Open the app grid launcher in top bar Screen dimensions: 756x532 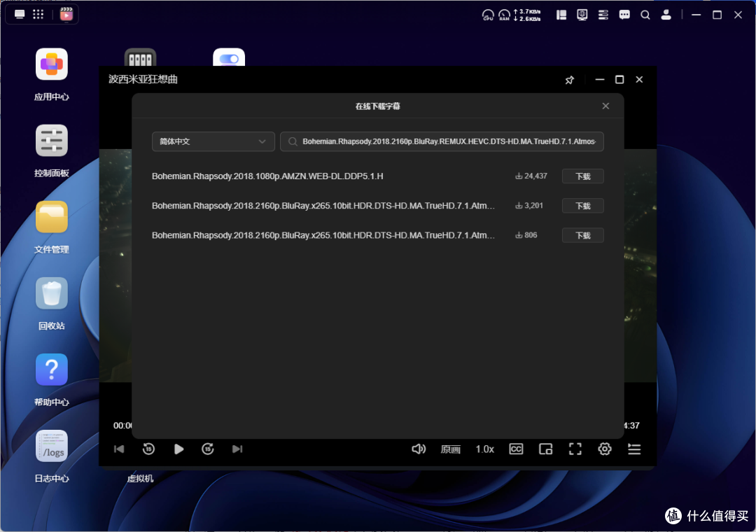tap(38, 14)
